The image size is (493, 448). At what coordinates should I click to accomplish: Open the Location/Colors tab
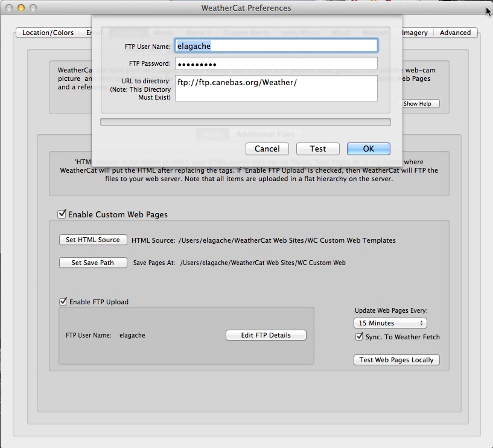pyautogui.click(x=48, y=33)
